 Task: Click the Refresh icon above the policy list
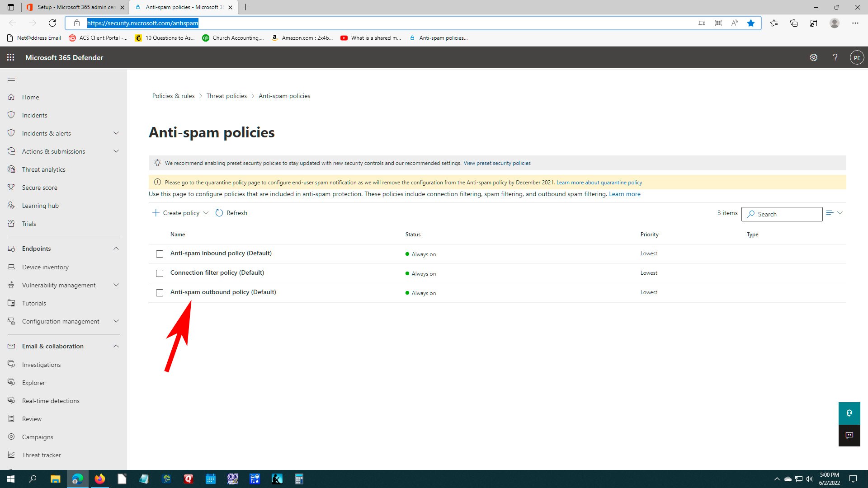(x=219, y=213)
